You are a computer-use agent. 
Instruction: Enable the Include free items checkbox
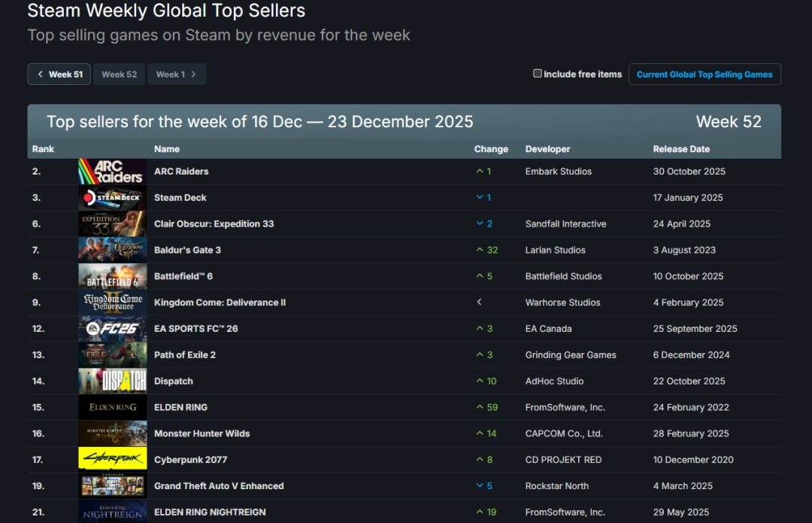pyautogui.click(x=538, y=74)
